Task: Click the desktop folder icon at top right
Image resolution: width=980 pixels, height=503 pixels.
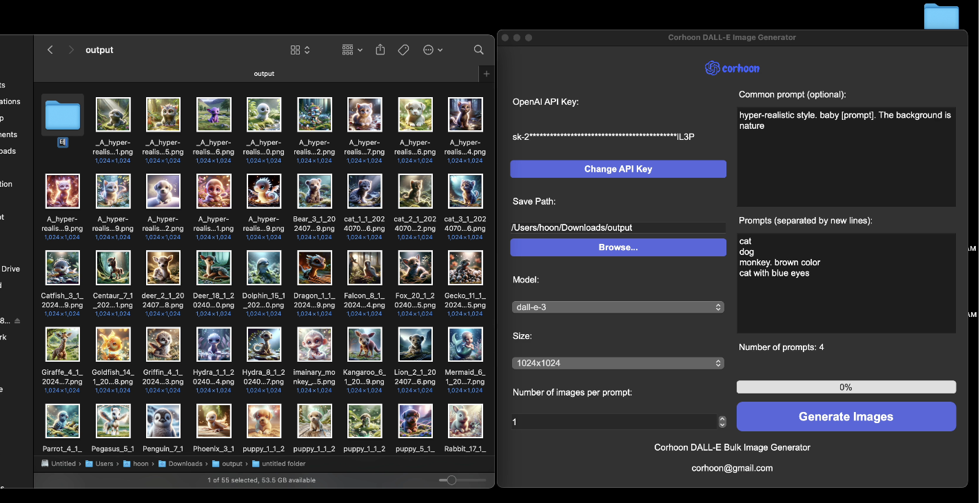Action: (x=941, y=15)
